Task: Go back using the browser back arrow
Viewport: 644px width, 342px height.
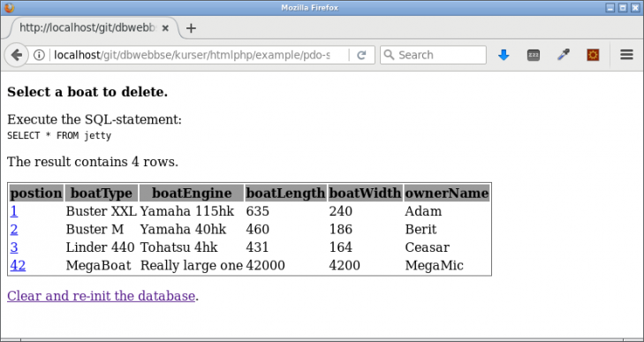Action: coord(17,55)
